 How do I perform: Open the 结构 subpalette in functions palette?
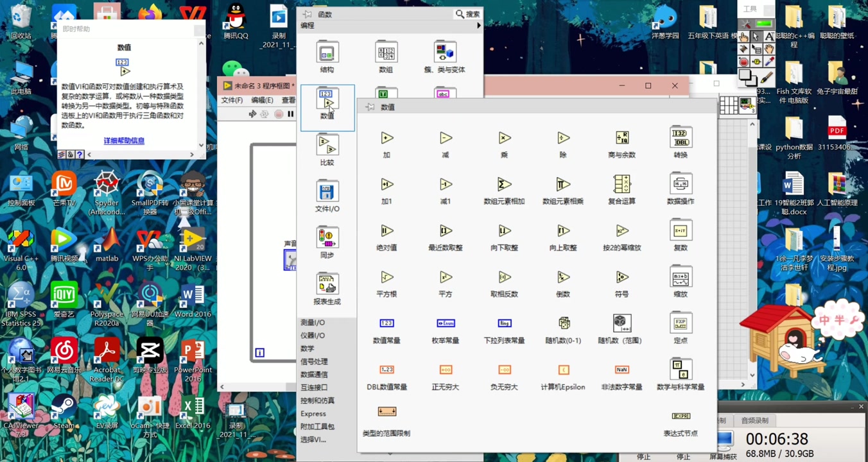tap(327, 53)
